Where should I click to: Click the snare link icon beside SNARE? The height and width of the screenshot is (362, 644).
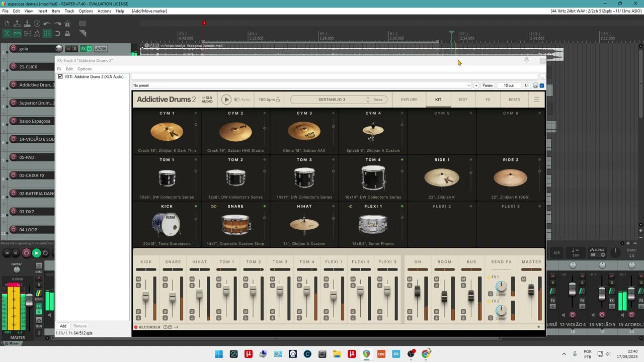tap(213, 206)
